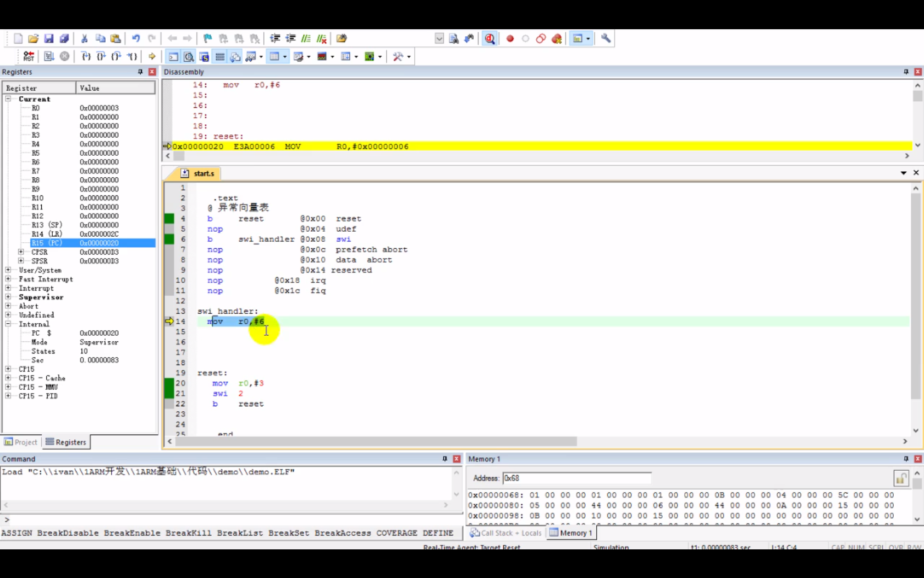
Task: Expand the CPSR register
Action: tap(21, 252)
